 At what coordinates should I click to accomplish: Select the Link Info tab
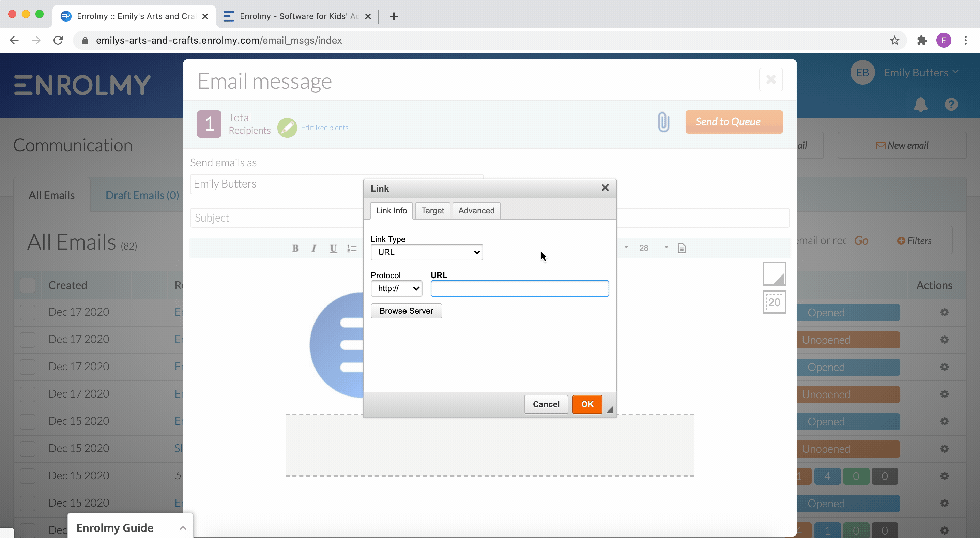pos(392,211)
